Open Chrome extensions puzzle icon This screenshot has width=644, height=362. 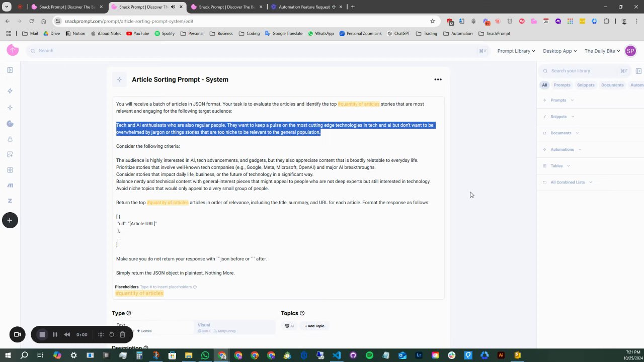606,21
